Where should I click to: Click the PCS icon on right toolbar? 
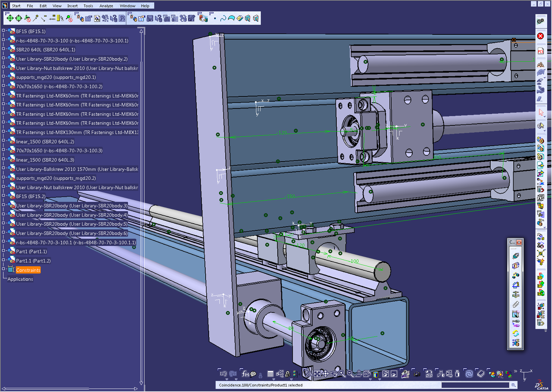click(540, 51)
